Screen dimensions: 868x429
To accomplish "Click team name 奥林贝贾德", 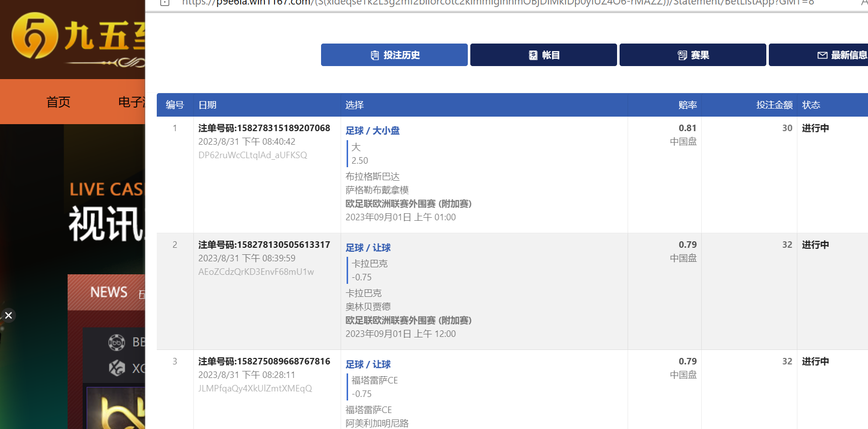I will click(x=368, y=307).
